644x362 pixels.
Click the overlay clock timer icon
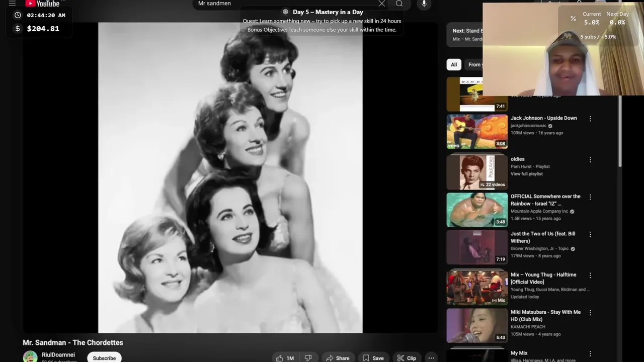pyautogui.click(x=18, y=15)
